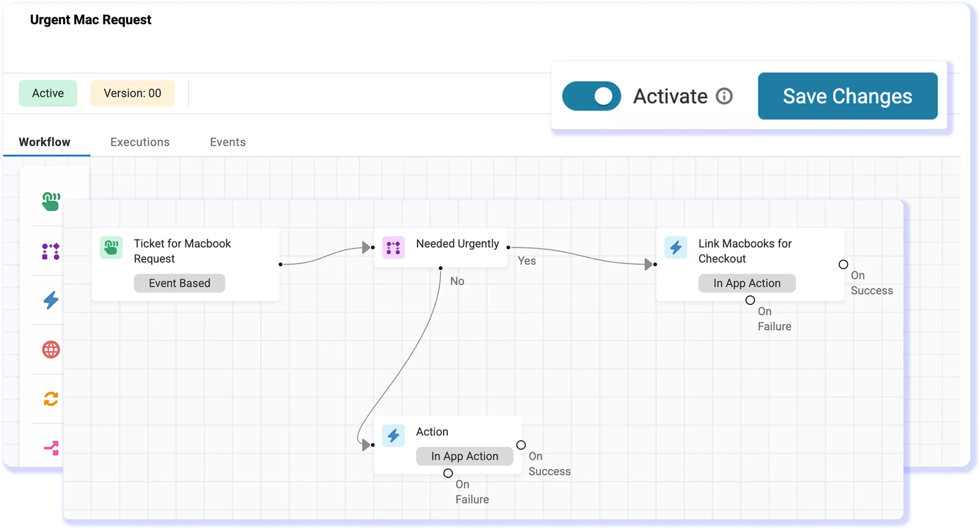980x529 pixels.
Task: Click On Failure connector of the Action node
Action: 448,473
